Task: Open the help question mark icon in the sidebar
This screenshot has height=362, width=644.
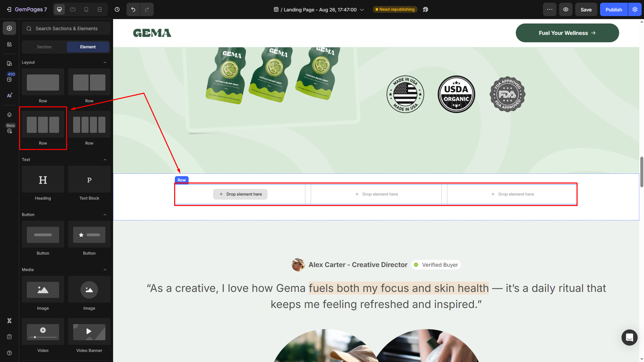Action: (x=9, y=353)
